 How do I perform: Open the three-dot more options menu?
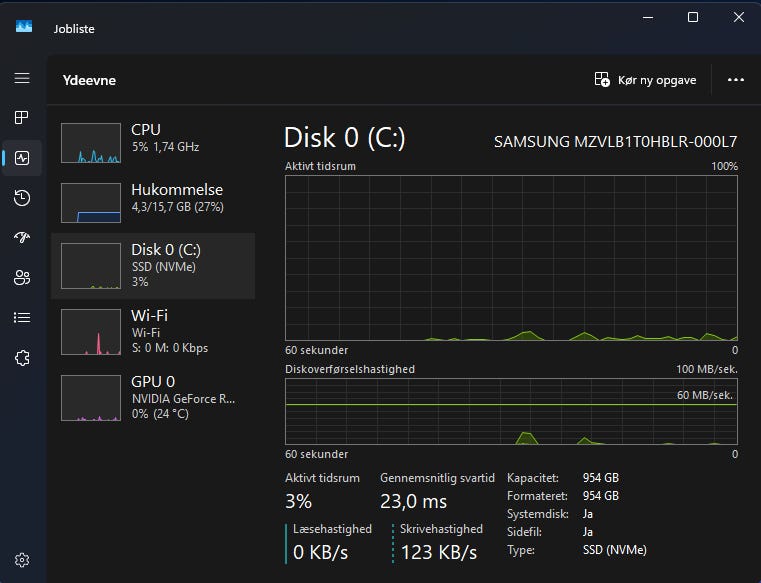(x=736, y=80)
